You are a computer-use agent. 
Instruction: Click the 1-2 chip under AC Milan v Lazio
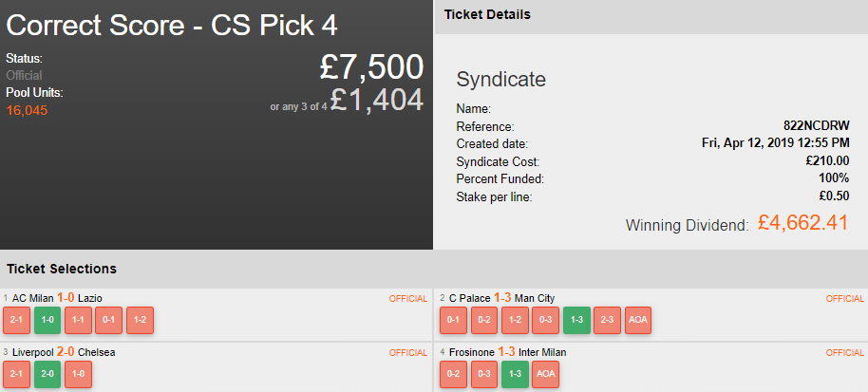140,321
